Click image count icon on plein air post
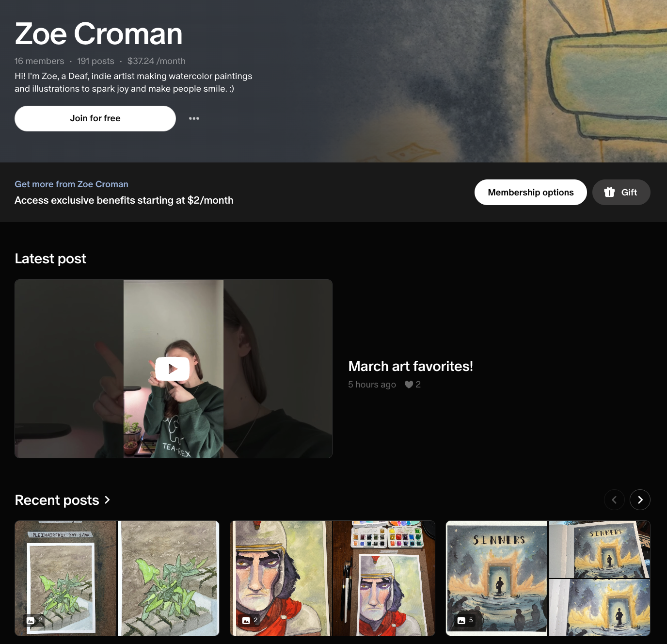The width and height of the screenshot is (667, 644). 31,620
